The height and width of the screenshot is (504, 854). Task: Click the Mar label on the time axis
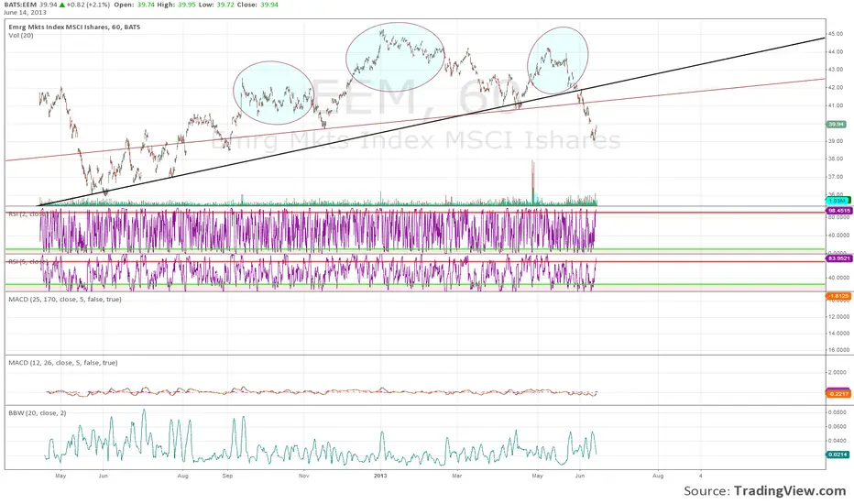point(457,476)
